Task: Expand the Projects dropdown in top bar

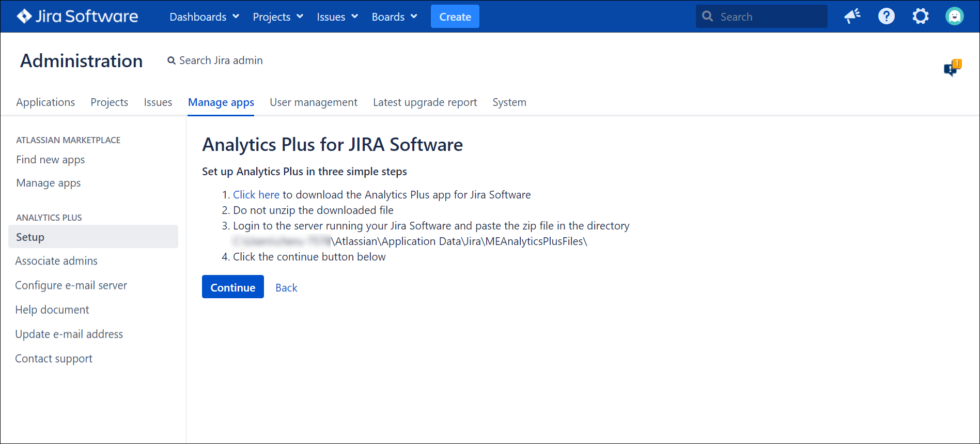Action: coord(277,17)
